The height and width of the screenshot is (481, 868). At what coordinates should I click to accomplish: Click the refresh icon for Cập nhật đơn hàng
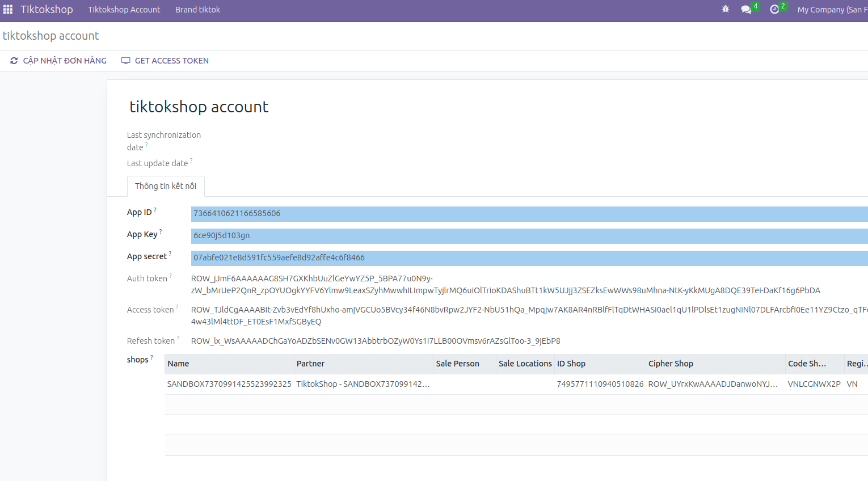[x=14, y=61]
